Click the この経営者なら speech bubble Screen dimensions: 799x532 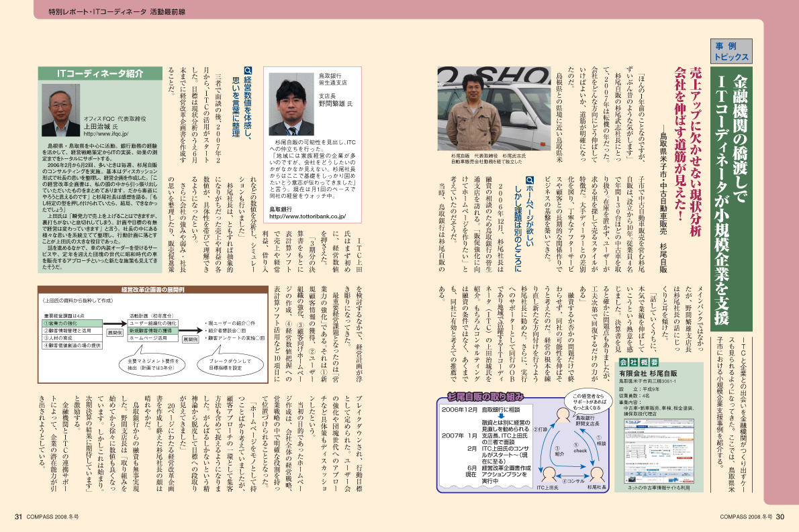pos(590,402)
